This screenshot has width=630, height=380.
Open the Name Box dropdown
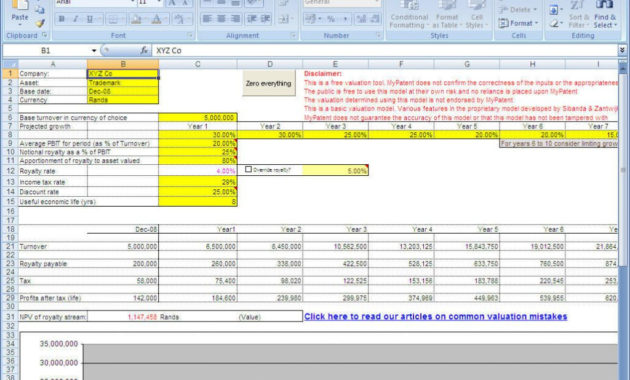tap(94, 51)
